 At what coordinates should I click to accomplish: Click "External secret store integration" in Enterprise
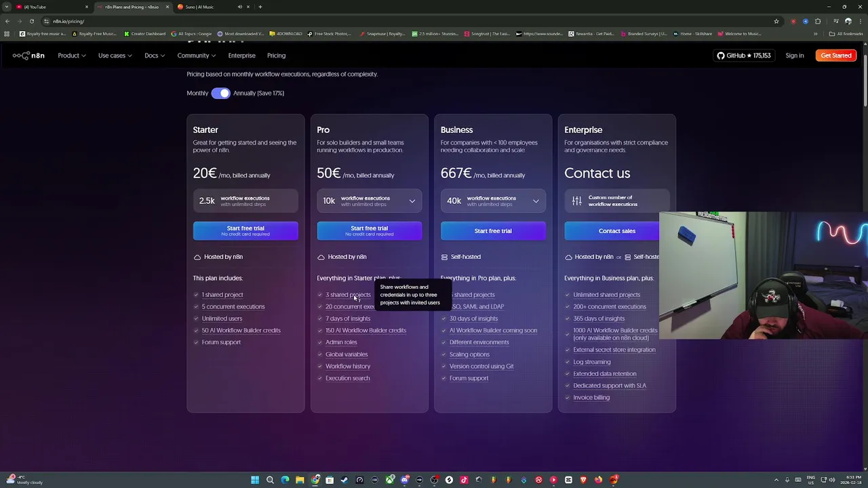[614, 350]
